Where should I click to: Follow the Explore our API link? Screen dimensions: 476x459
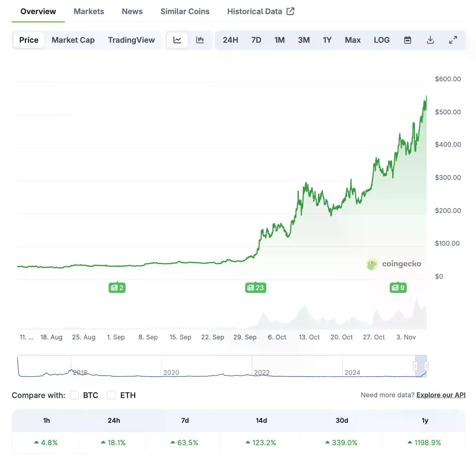(441, 395)
